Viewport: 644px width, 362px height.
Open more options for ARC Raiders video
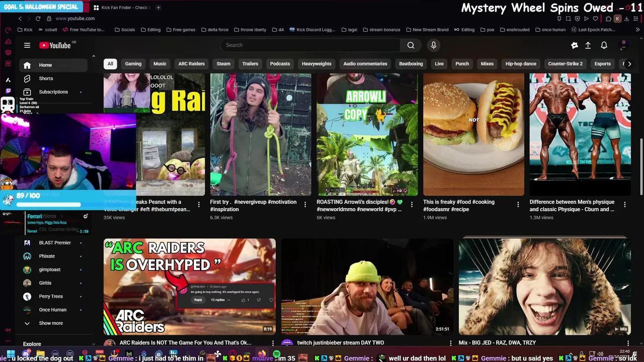click(273, 343)
